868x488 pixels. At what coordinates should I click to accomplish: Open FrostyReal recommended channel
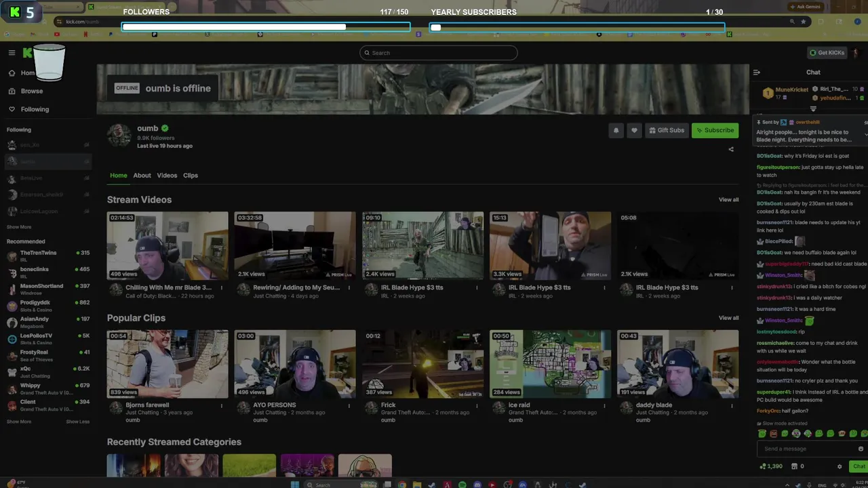pos(47,355)
